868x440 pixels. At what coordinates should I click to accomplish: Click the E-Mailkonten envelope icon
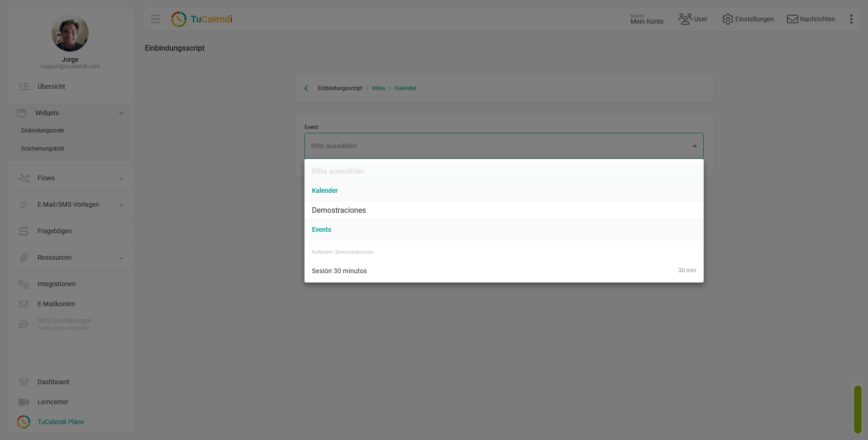(x=24, y=304)
